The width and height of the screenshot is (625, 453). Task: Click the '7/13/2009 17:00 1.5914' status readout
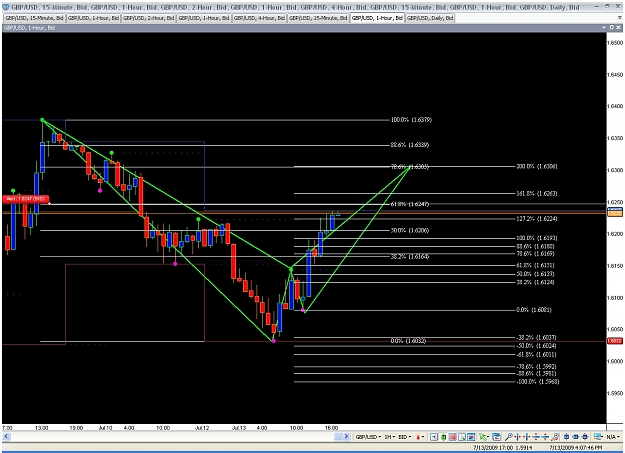(x=503, y=448)
